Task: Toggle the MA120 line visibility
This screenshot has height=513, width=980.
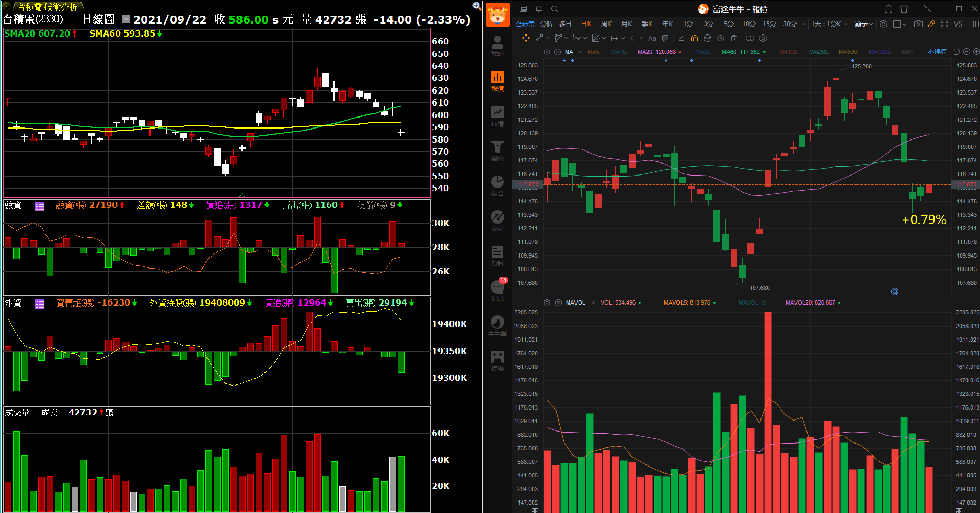Action: coord(789,52)
